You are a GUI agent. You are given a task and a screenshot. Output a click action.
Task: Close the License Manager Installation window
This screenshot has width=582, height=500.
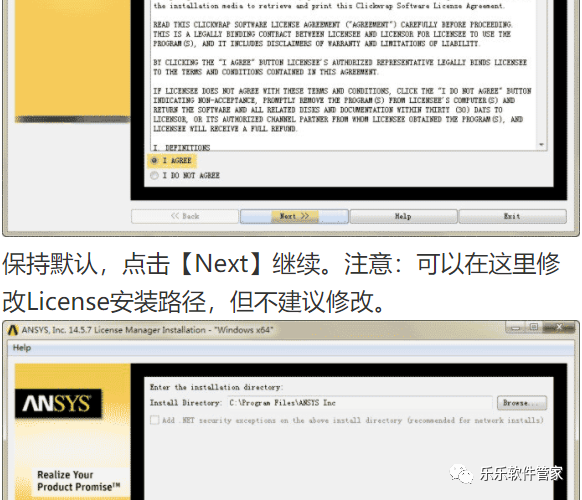[x=559, y=327]
